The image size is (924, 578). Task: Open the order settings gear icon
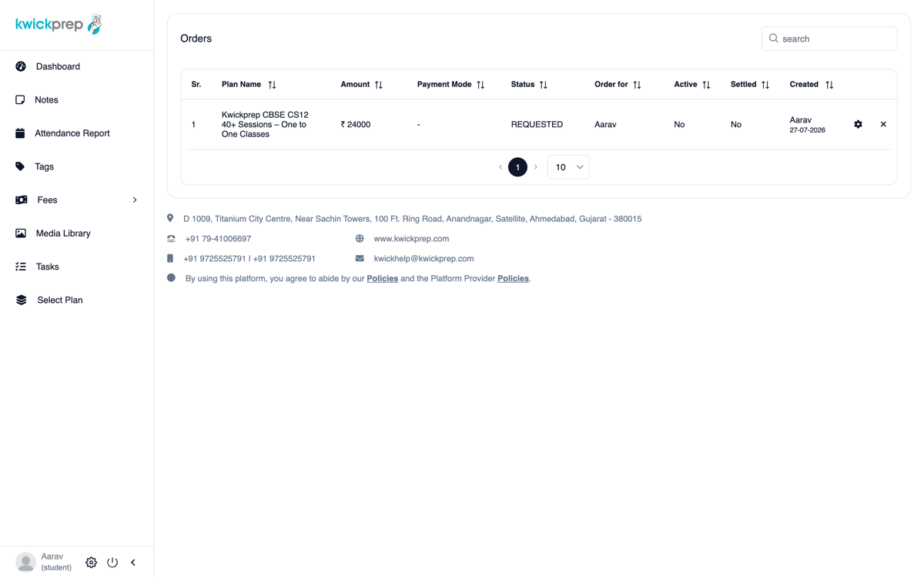858,124
